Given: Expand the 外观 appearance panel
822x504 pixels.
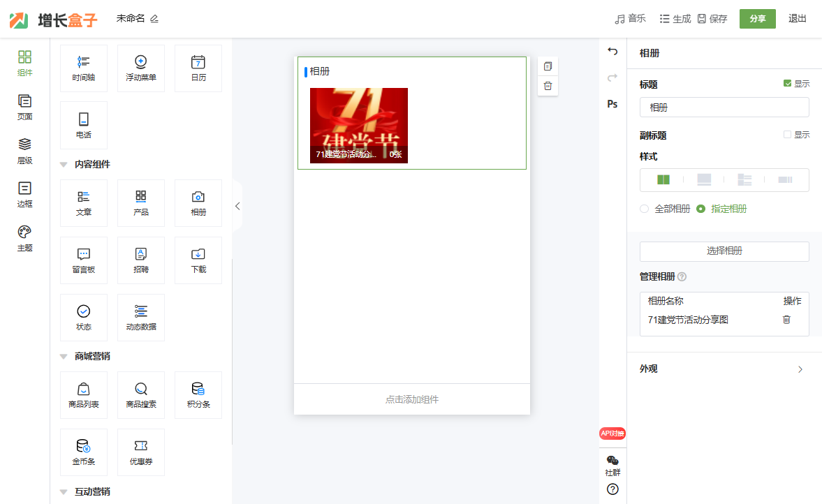Looking at the screenshot, I should point(800,369).
